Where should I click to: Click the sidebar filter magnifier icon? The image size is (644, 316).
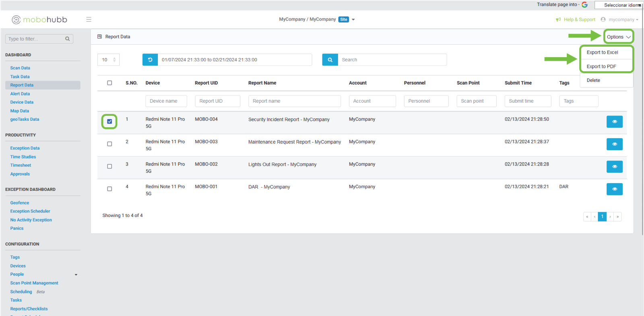68,39
